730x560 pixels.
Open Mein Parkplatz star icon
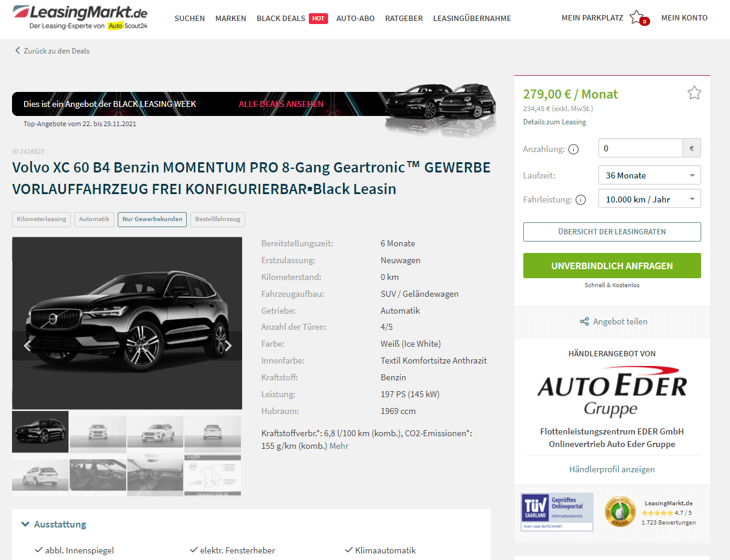(x=637, y=17)
